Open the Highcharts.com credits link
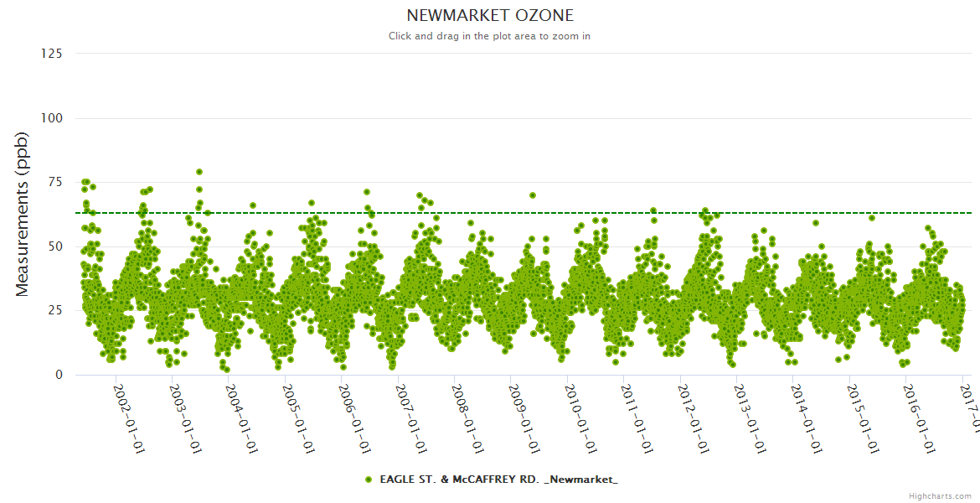The width and height of the screenshot is (980, 503). tap(940, 496)
